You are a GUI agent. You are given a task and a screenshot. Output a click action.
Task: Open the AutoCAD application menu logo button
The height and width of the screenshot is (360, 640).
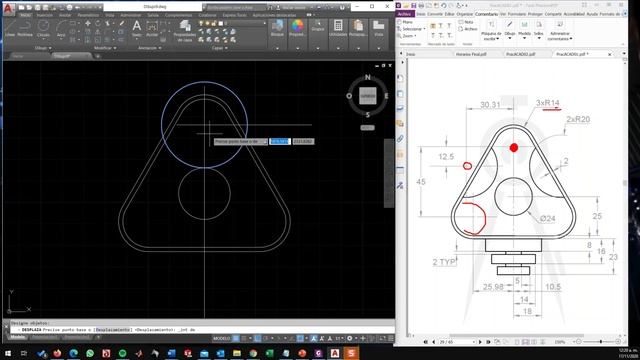click(x=8, y=8)
